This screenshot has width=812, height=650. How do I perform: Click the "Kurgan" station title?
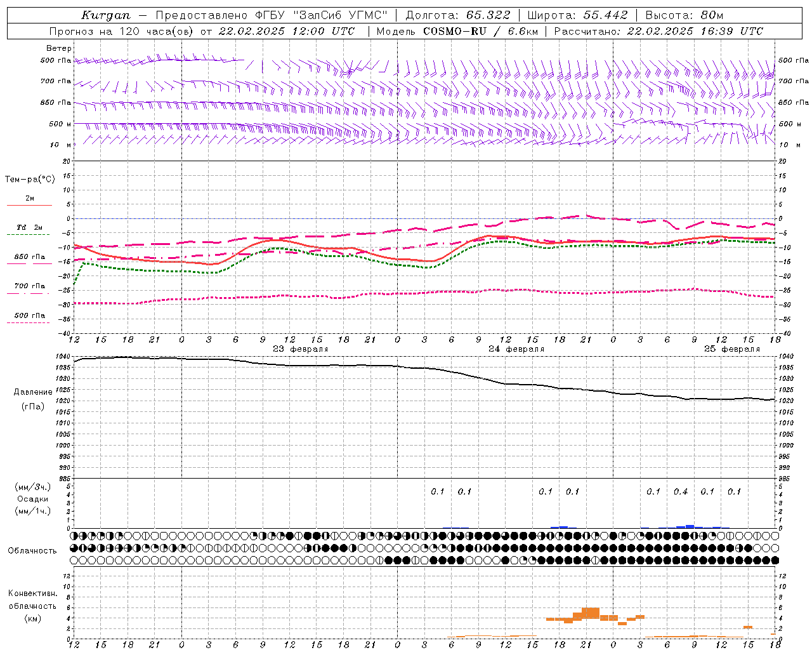tap(106, 15)
